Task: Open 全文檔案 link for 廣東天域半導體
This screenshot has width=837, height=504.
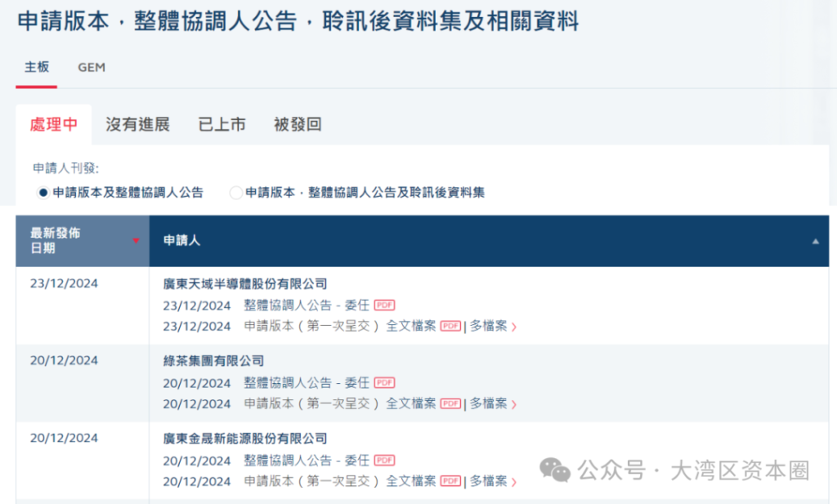Action: (410, 326)
